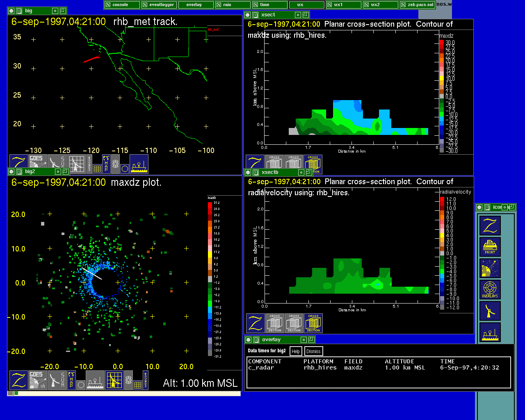Click the yellow CROSS SECTION icon under the radialvelocity plot
The width and height of the screenshot is (525, 420).
tap(313, 323)
